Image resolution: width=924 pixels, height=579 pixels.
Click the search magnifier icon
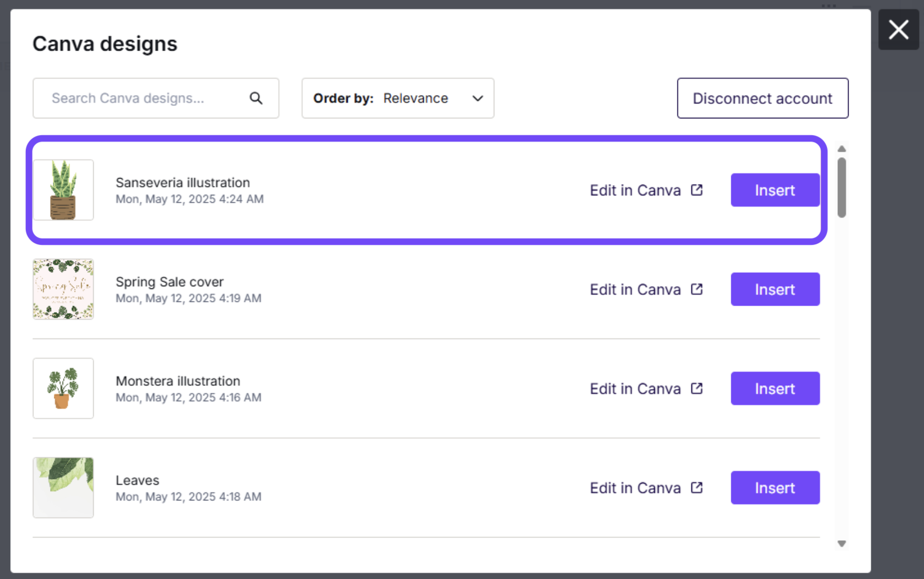(x=256, y=98)
